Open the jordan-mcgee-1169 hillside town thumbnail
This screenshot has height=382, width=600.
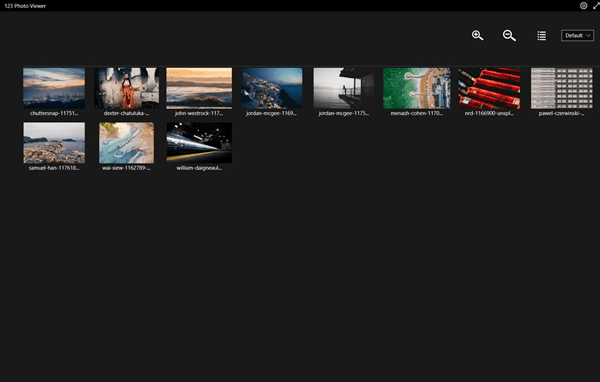click(x=272, y=88)
